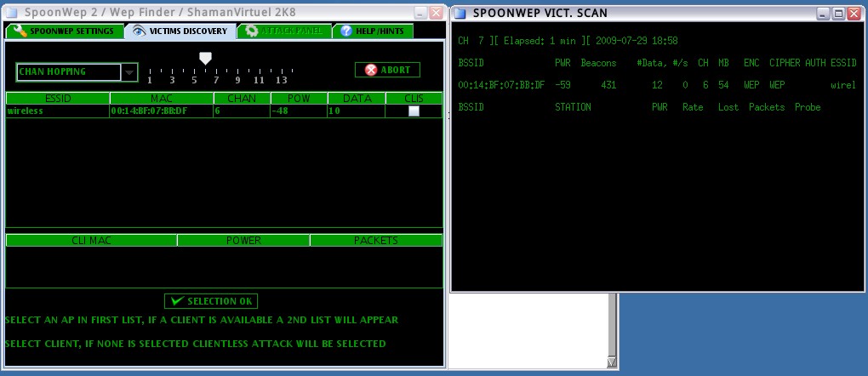Image resolution: width=868 pixels, height=376 pixels.
Task: Click the CLI MAC column header
Action: pos(91,241)
